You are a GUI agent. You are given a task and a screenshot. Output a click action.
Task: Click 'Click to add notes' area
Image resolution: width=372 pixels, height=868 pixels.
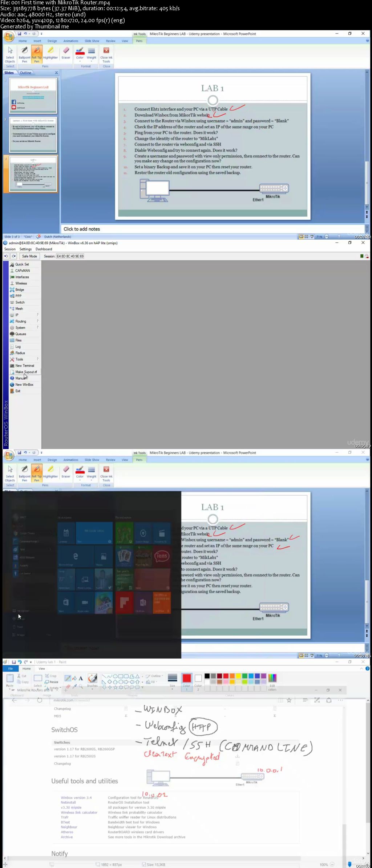pos(213,229)
